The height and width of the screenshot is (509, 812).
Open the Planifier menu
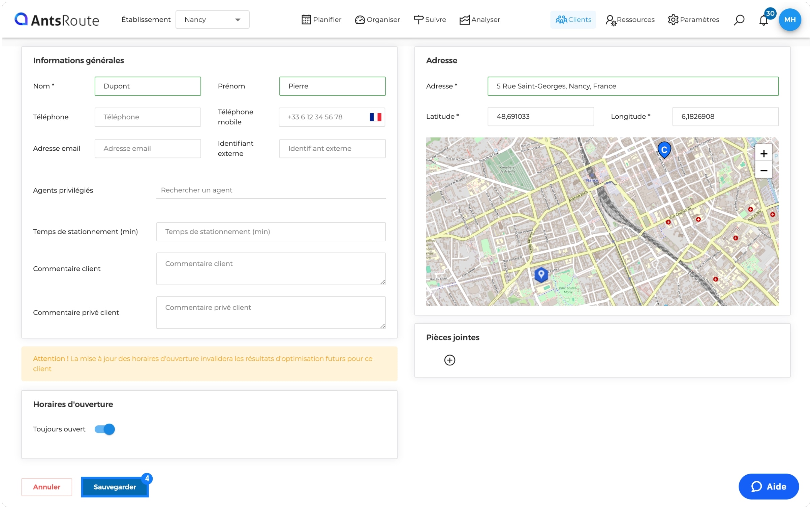pyautogui.click(x=321, y=20)
